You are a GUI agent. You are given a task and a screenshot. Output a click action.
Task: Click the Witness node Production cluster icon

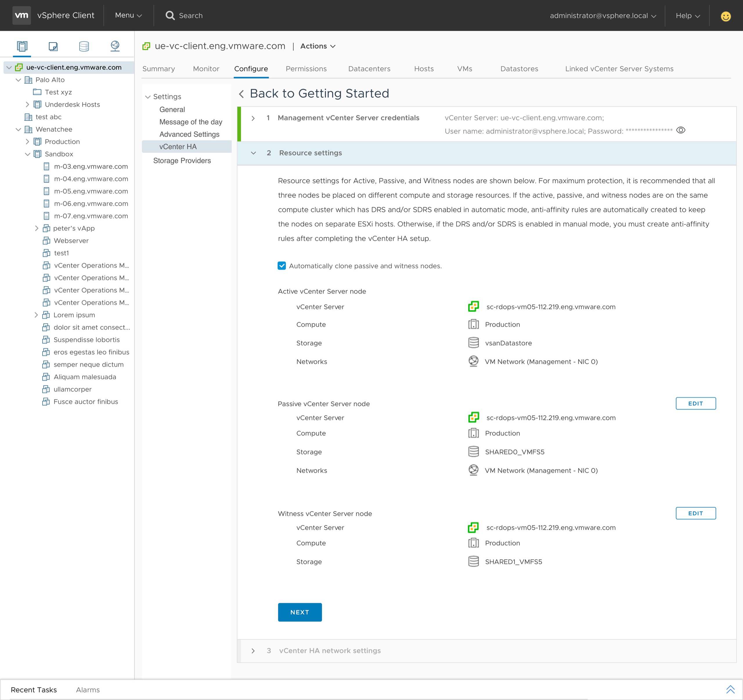474,543
